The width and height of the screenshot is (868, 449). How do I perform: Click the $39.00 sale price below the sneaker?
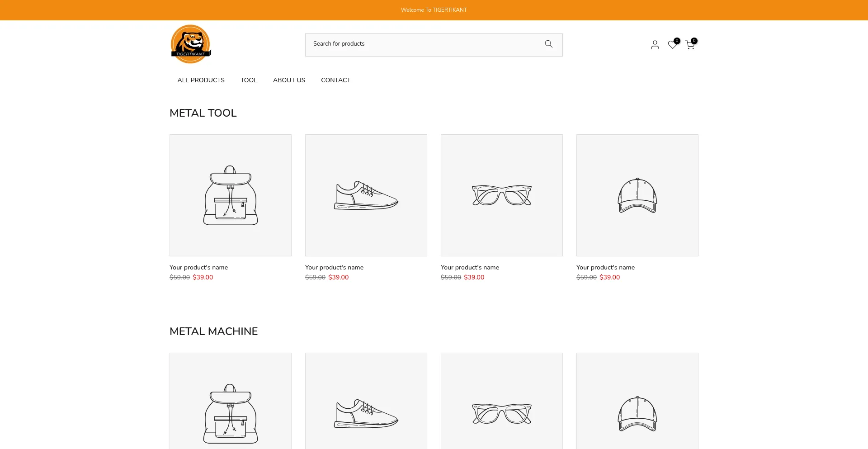coord(339,277)
